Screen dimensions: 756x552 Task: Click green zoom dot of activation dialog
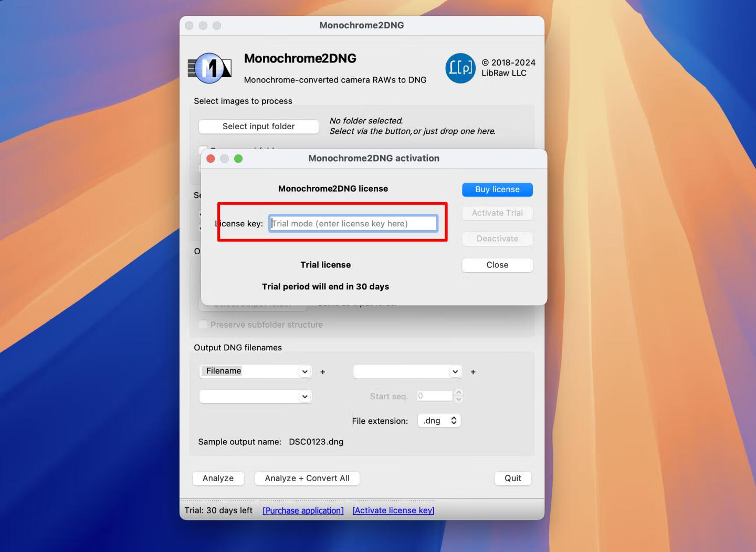(x=238, y=159)
